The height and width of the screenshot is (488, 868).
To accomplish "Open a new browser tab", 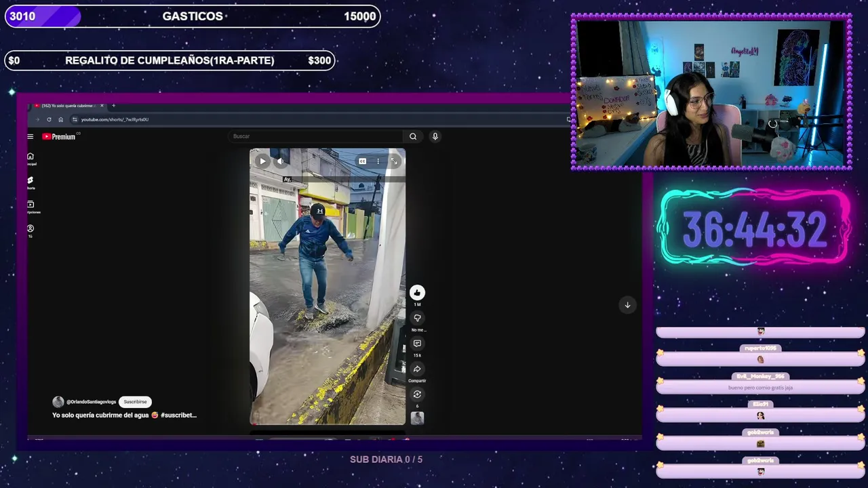I will point(113,106).
